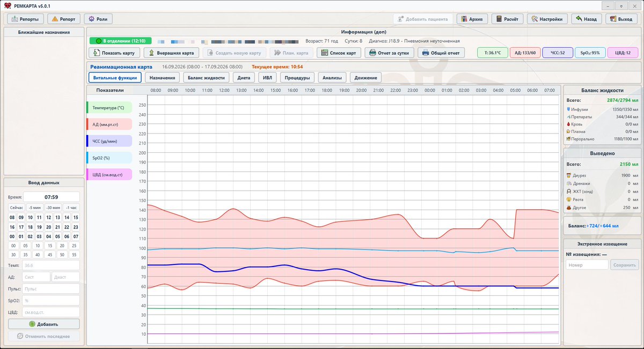The height and width of the screenshot is (349, 644).
Task: Set time with Сейчас button
Action: click(x=16, y=207)
